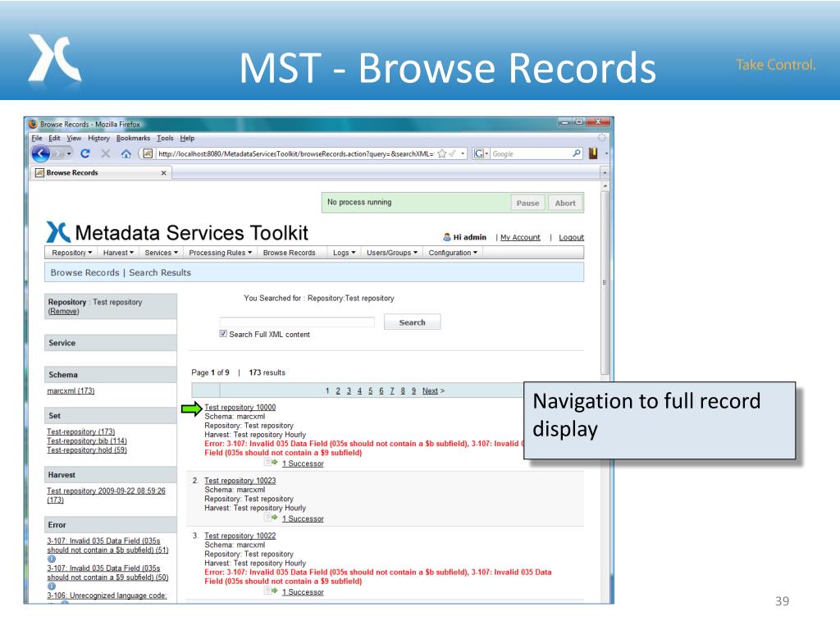Reload the page with the refresh icon

point(85,153)
